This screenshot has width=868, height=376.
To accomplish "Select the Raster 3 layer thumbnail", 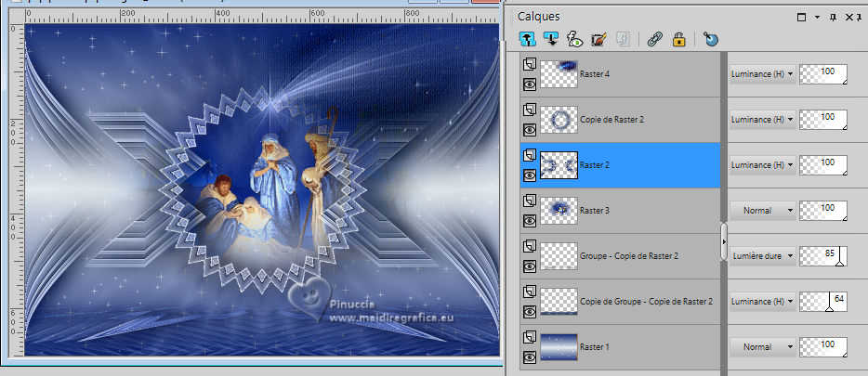I will pyautogui.click(x=559, y=210).
